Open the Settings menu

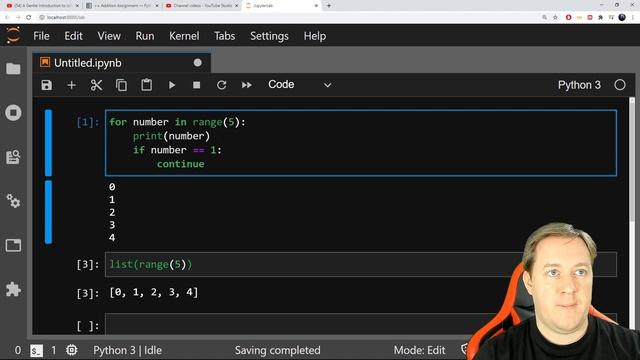click(269, 36)
